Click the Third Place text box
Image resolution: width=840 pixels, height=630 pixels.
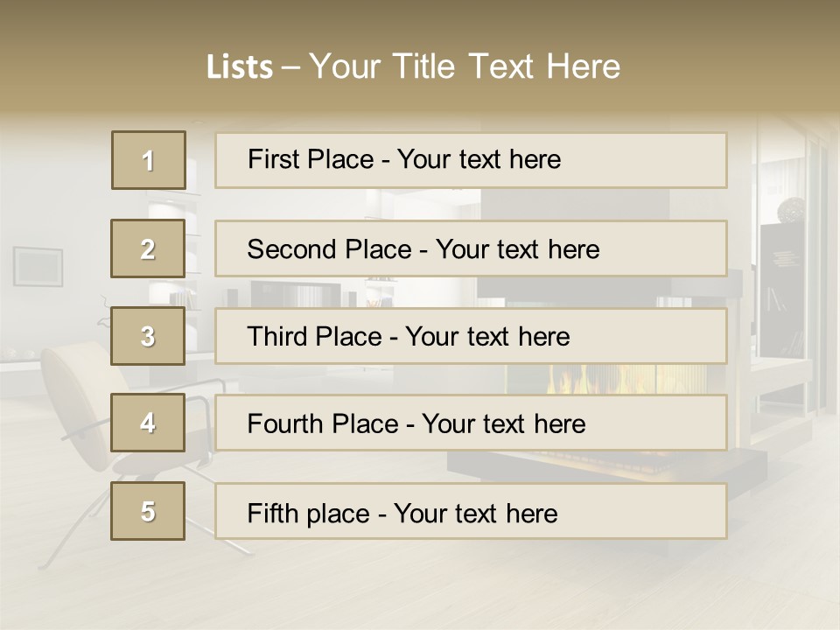[x=471, y=336]
